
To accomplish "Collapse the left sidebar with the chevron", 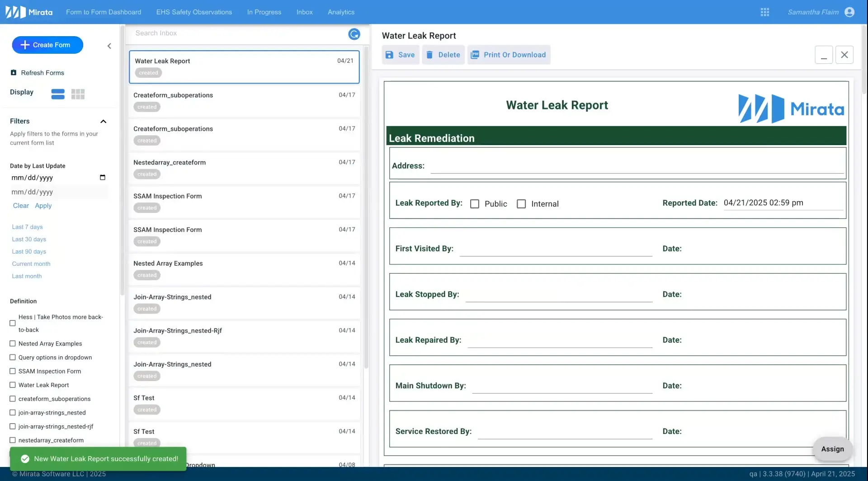I will click(x=109, y=46).
